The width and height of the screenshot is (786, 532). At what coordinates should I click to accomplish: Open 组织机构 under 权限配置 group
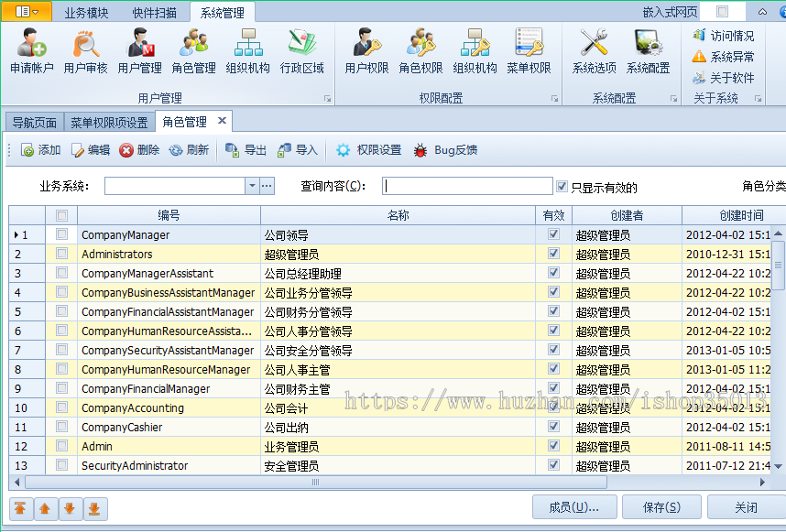tap(475, 51)
